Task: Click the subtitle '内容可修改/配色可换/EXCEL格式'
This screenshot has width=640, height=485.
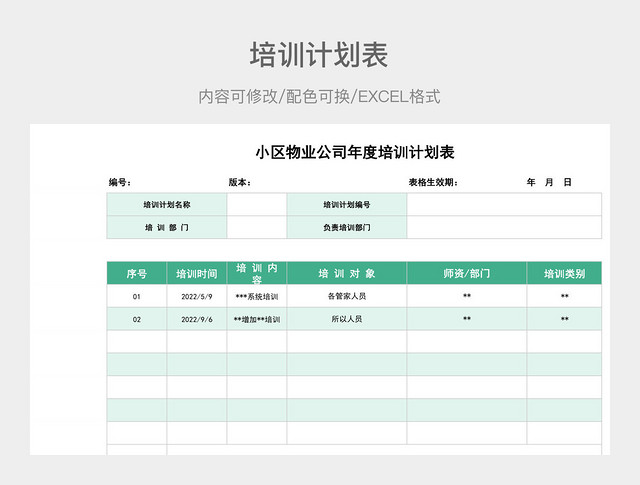Action: pos(319,97)
